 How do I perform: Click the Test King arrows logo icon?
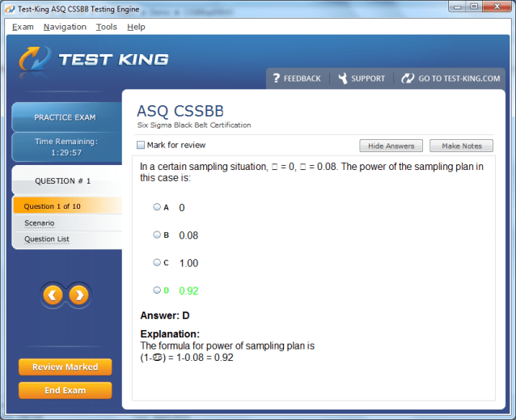(x=35, y=59)
